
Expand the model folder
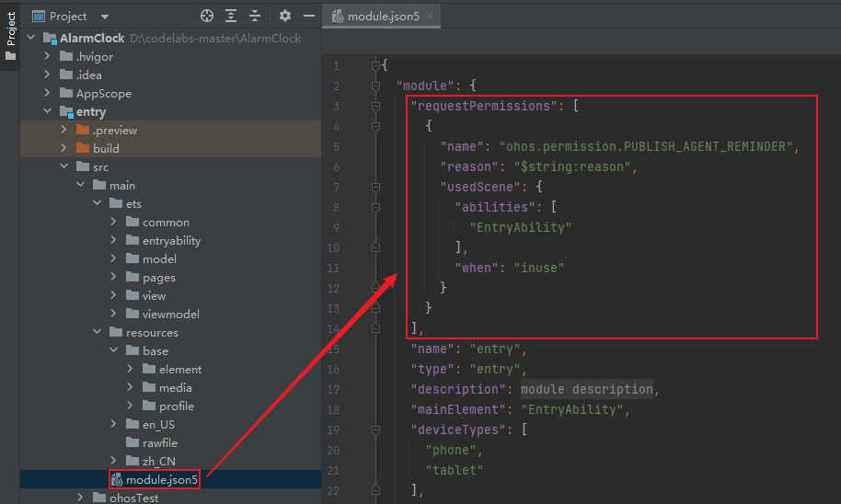[113, 258]
